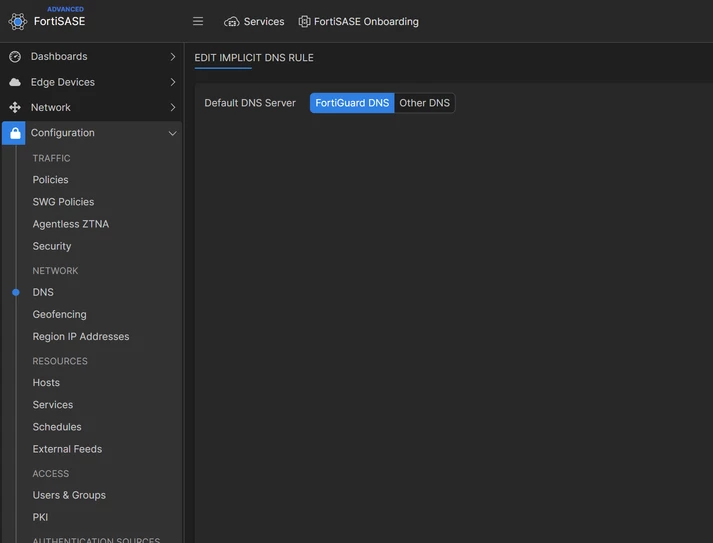Switch to Other DNS option

(424, 103)
